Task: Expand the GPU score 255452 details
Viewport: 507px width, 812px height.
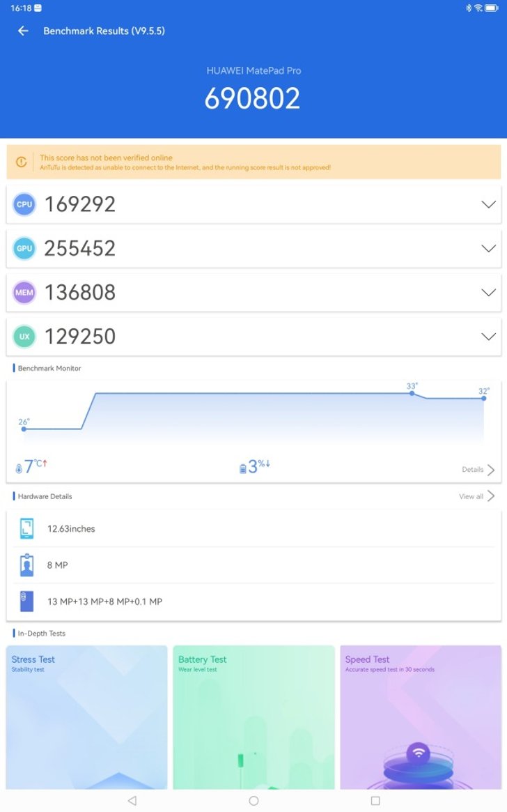Action: coord(488,249)
